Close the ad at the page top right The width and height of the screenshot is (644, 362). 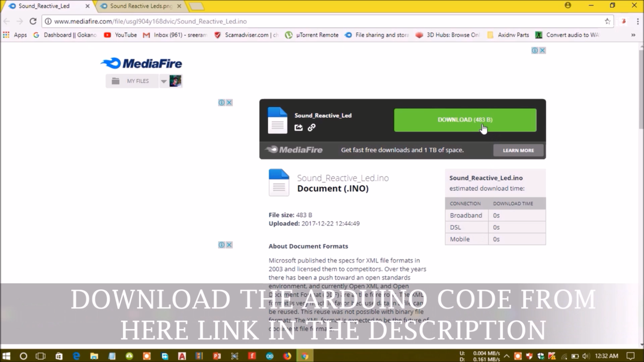click(x=542, y=50)
